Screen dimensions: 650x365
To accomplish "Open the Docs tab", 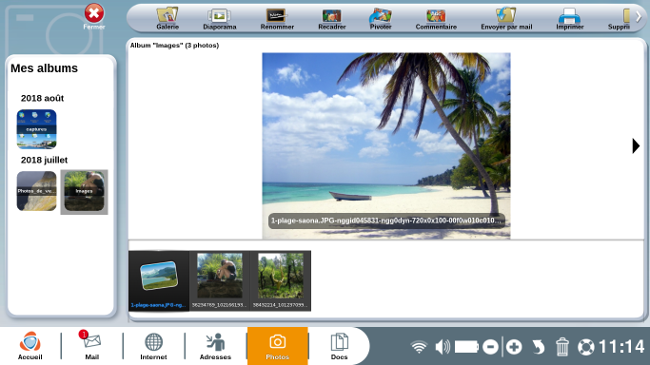I will point(339,345).
